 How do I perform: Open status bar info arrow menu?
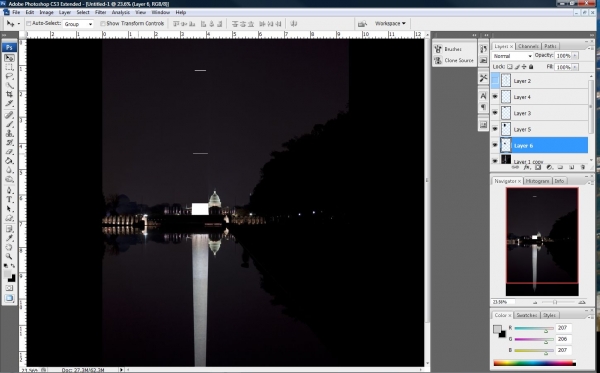pyautogui.click(x=121, y=370)
